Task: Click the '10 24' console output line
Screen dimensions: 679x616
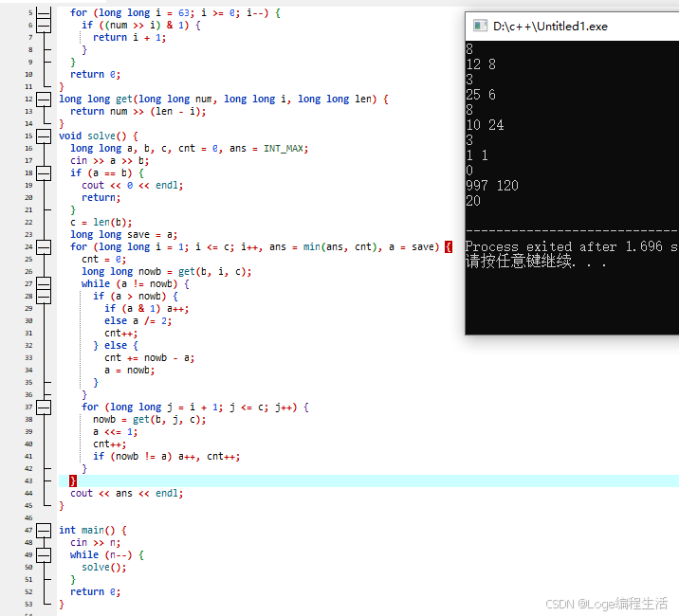Action: 485,125
